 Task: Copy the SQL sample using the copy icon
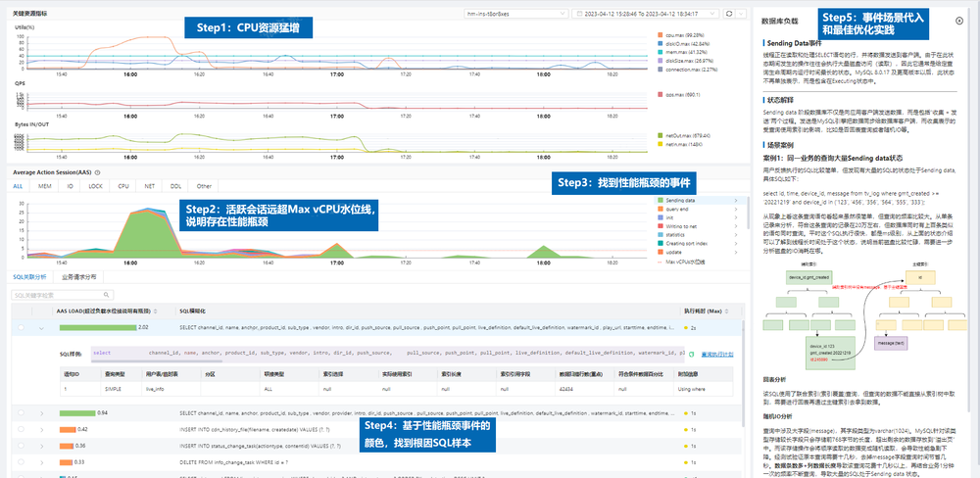pos(691,354)
